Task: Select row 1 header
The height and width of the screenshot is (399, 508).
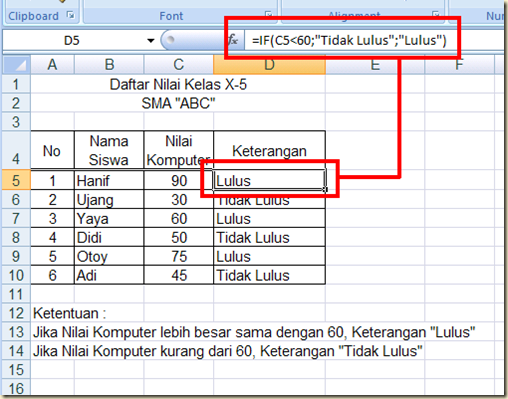Action: click(x=16, y=84)
